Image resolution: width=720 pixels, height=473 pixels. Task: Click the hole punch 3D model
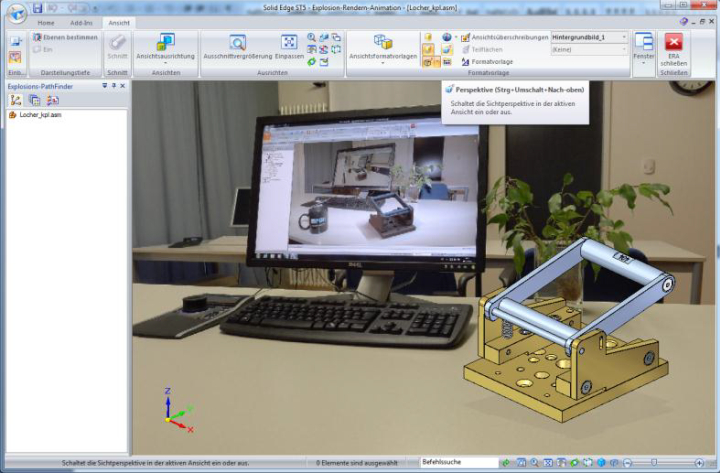568,328
